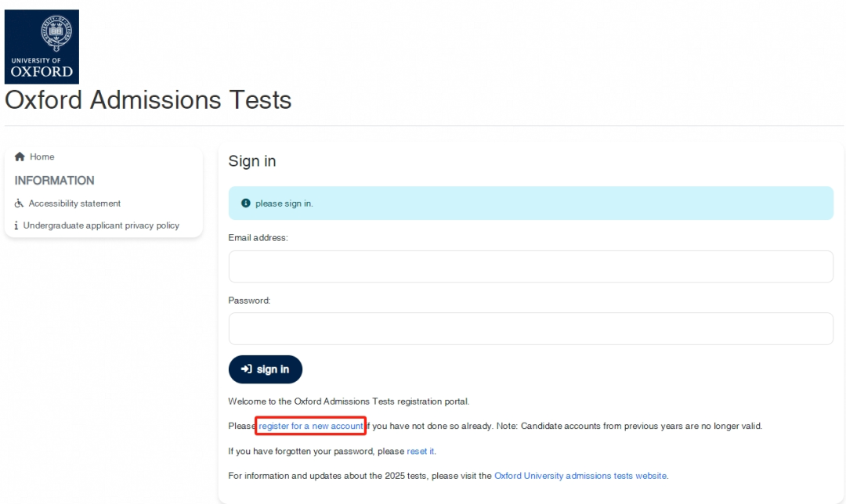Follow the register for a new account link
The width and height of the screenshot is (846, 504).
311,426
